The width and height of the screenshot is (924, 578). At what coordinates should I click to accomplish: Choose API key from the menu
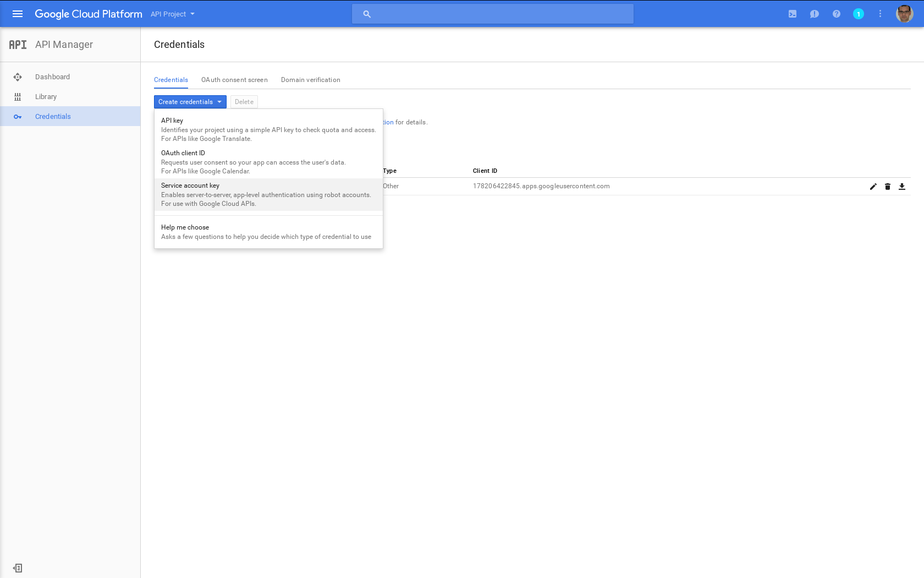click(x=268, y=129)
